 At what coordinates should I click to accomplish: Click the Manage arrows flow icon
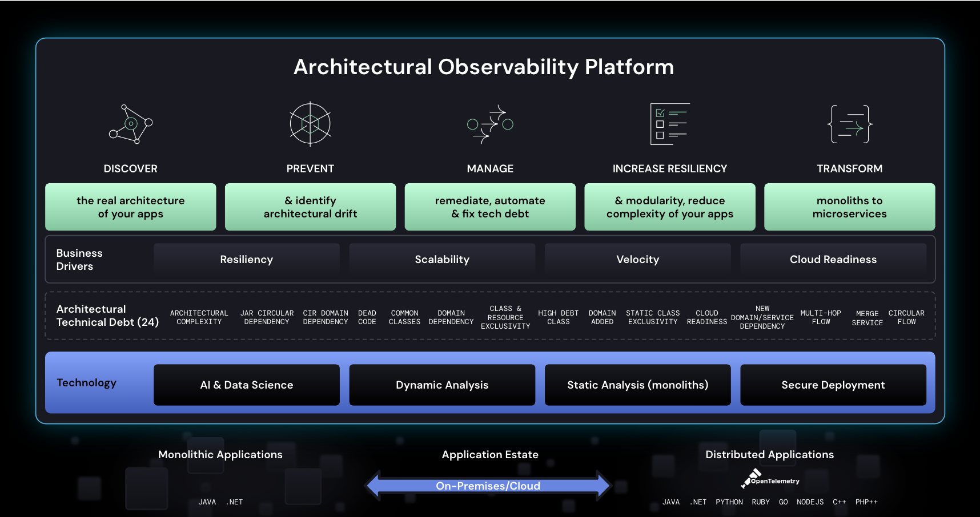[x=490, y=124]
